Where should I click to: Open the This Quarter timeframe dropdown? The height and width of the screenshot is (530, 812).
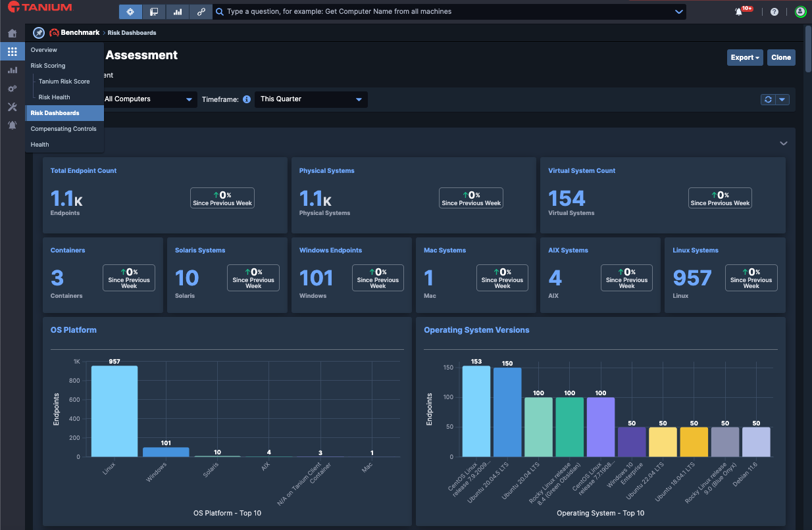pyautogui.click(x=311, y=99)
